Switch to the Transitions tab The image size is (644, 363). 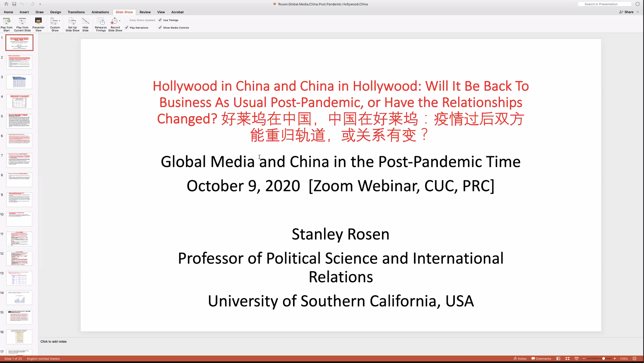pos(76,12)
